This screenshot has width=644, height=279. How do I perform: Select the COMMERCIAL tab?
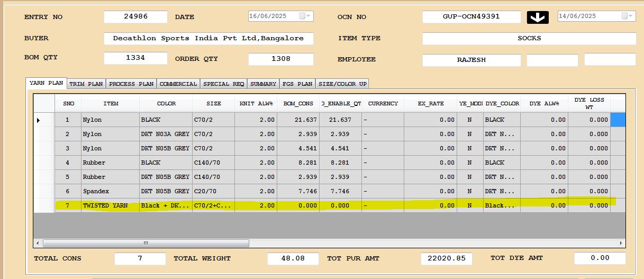pyautogui.click(x=178, y=84)
